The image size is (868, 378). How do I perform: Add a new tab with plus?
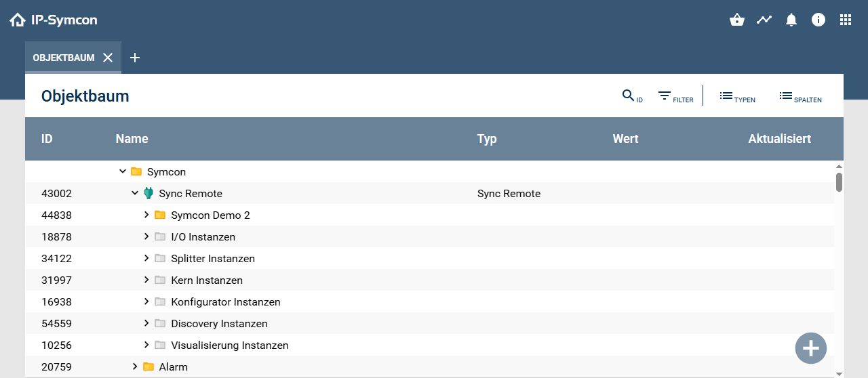[x=135, y=58]
